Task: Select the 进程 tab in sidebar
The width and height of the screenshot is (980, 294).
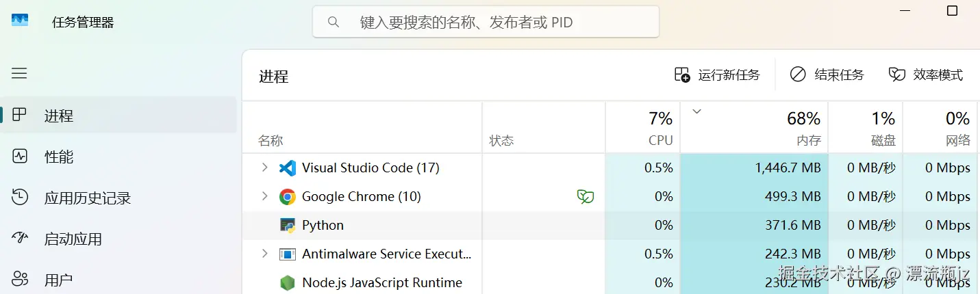Action: tap(119, 116)
